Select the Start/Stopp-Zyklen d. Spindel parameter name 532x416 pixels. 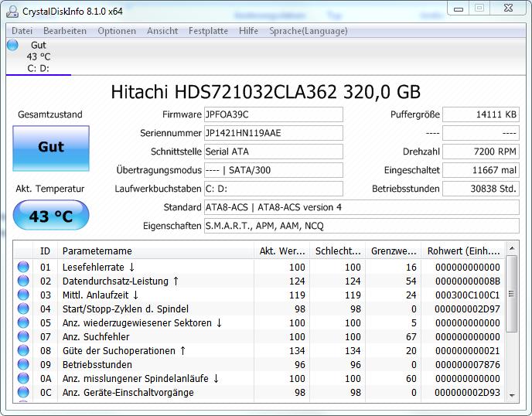click(x=125, y=309)
